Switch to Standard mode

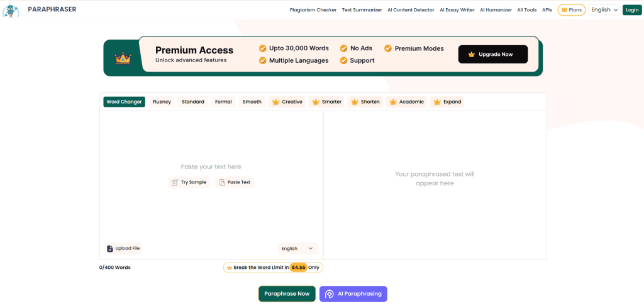coord(192,102)
